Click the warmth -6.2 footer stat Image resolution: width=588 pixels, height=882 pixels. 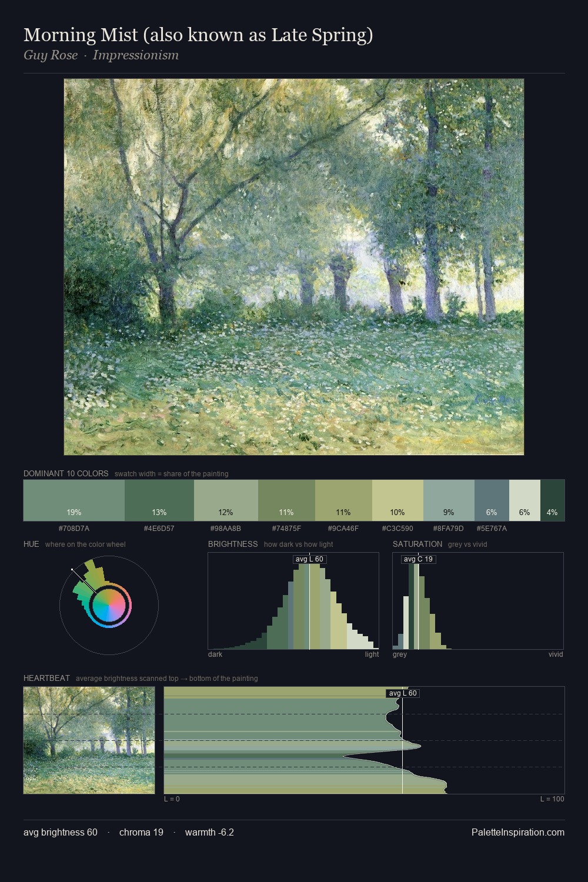coord(209,832)
